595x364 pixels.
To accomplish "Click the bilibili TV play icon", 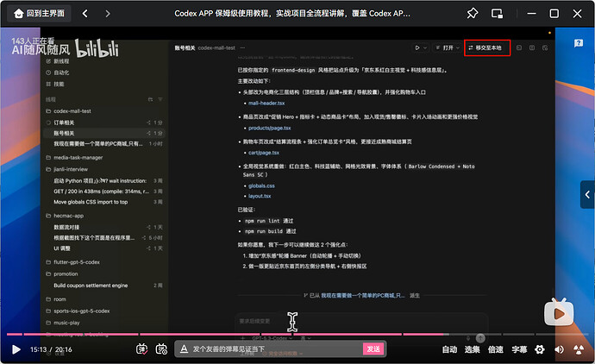I will 559,313.
